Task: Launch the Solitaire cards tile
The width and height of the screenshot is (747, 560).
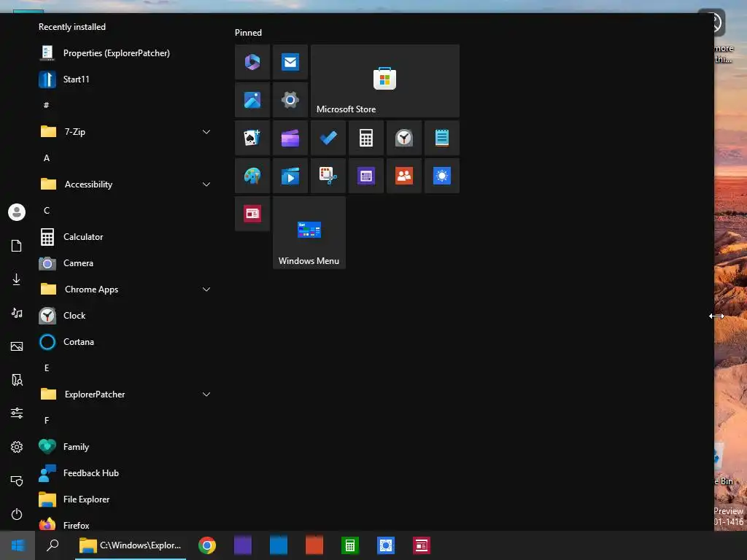Action: pyautogui.click(x=252, y=138)
